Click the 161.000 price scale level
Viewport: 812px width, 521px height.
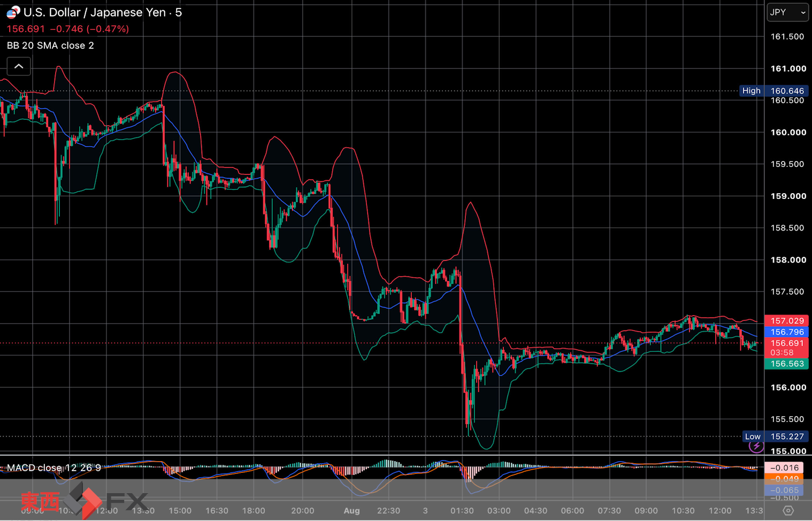point(788,68)
